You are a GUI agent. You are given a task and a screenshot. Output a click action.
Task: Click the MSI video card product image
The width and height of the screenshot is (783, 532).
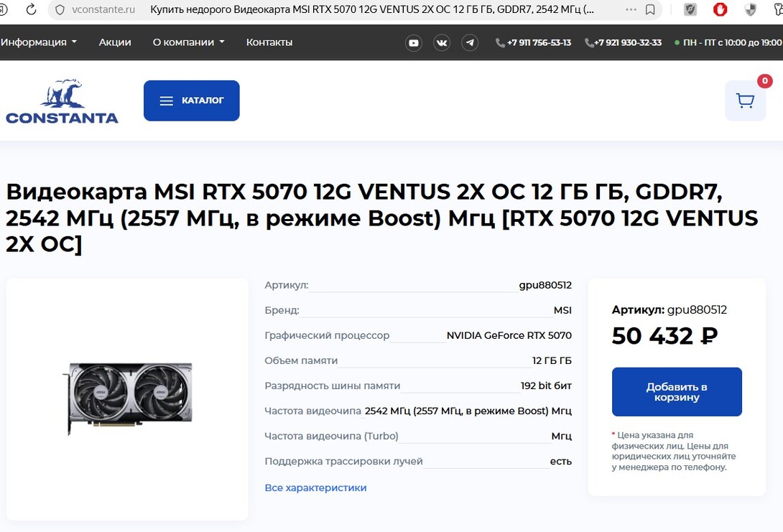128,399
